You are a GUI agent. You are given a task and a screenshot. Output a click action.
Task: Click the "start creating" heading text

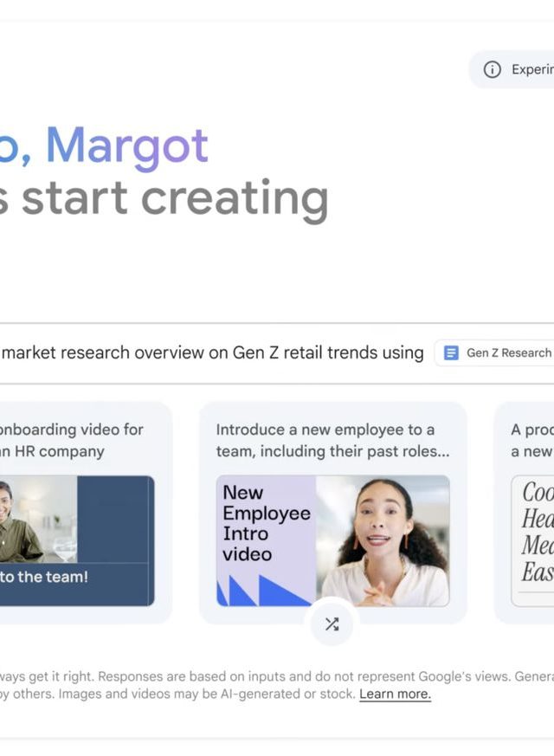pyautogui.click(x=173, y=198)
